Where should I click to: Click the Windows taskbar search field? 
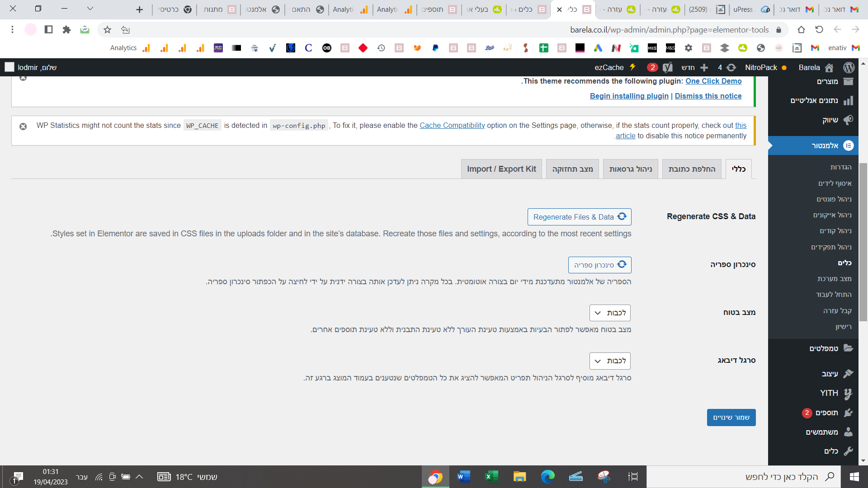pyautogui.click(x=769, y=477)
